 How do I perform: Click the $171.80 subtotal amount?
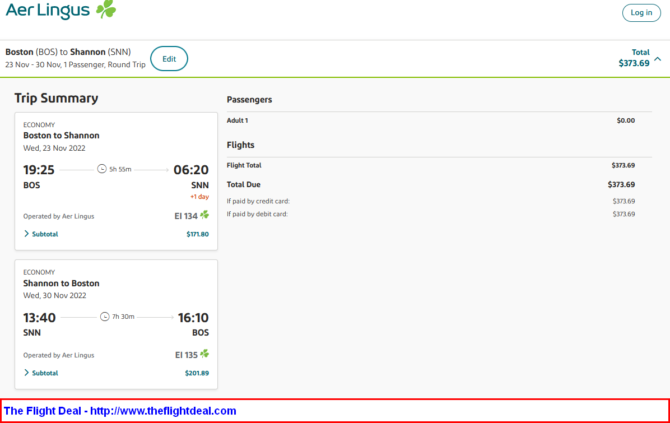tap(197, 234)
